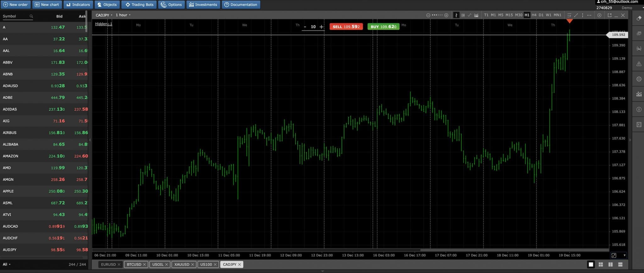Screen dimensions: 644x273
Task: Select the four-grid chart layout
Action: point(601,264)
